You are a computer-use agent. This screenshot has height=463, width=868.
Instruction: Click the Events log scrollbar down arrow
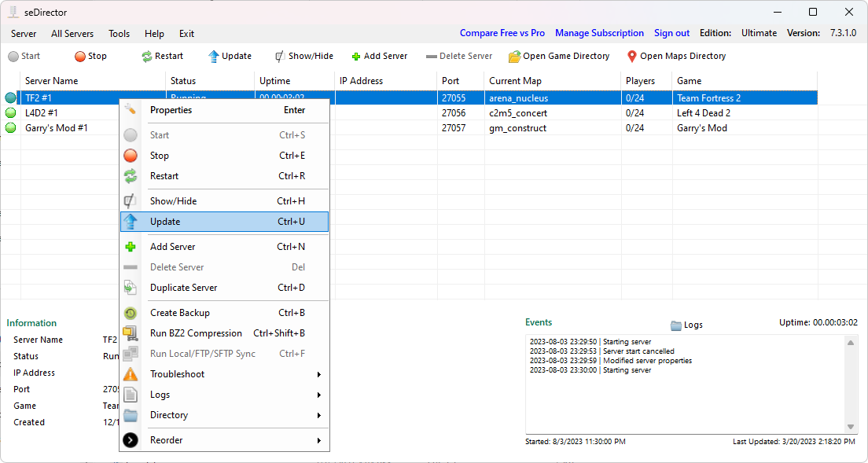(x=851, y=427)
